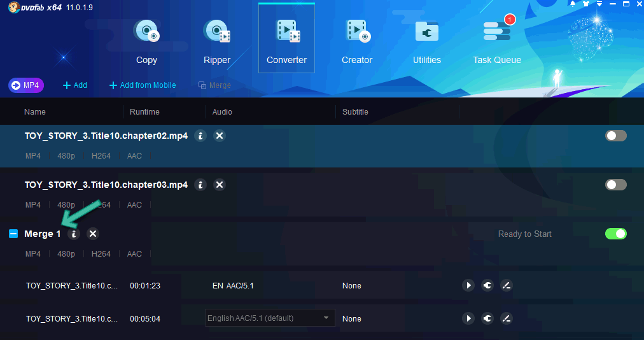This screenshot has height=340, width=644.
Task: Remove chapter02.mp4 from the list
Action: pos(220,136)
